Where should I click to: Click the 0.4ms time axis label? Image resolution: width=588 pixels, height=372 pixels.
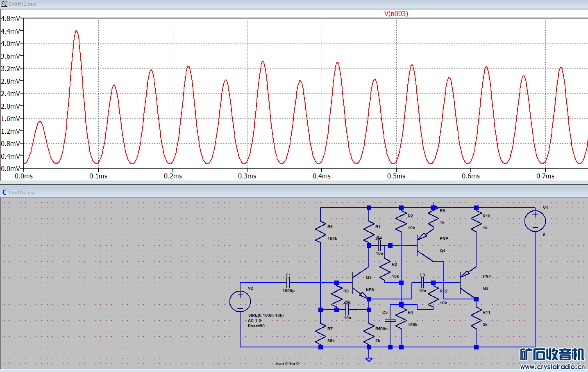click(322, 176)
